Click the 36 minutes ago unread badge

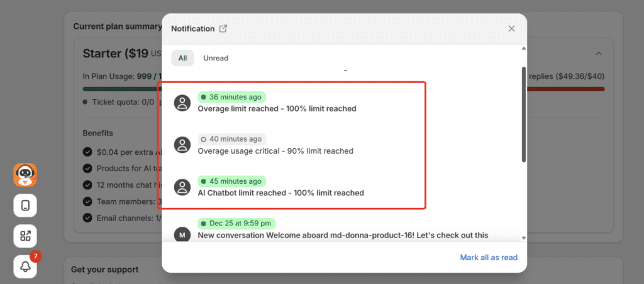(x=231, y=97)
